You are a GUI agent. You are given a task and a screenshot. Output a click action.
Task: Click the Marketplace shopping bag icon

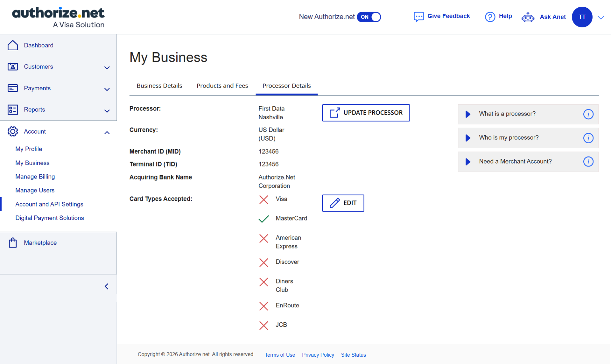(13, 242)
